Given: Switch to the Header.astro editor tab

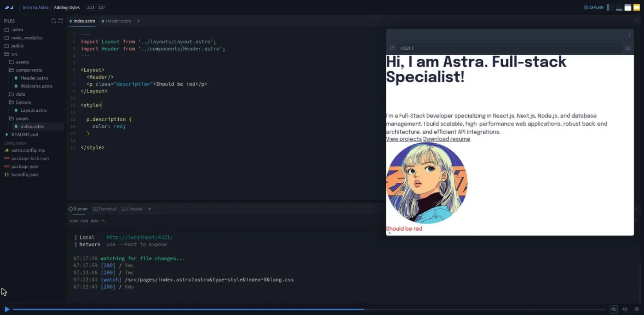Looking at the screenshot, I should 116,21.
